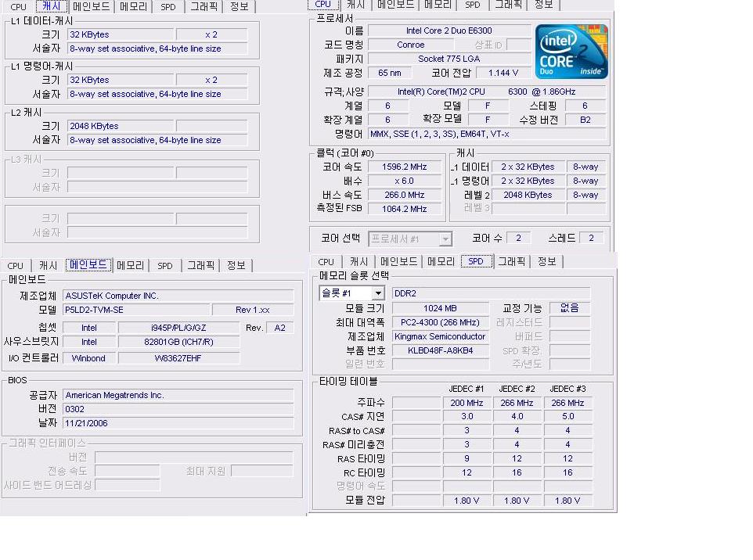Click the part number KLBD48F-A8KB4
Image resolution: width=753 pixels, height=560 pixels.
coord(441,350)
